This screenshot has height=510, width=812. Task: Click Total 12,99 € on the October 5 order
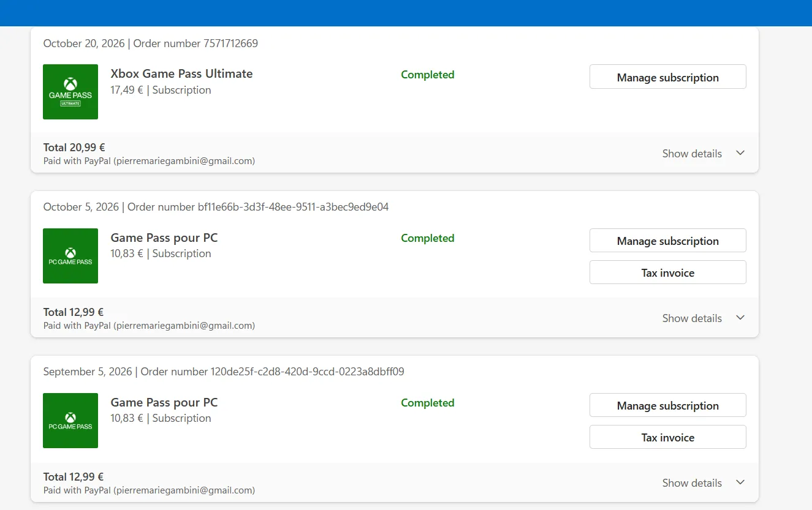tap(74, 312)
